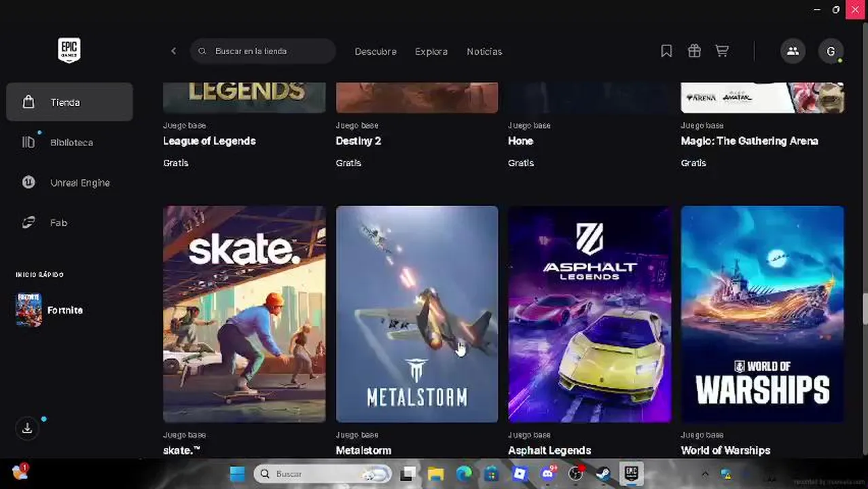Open File Explorer from the taskbar
This screenshot has width=868, height=489.
pos(435,473)
